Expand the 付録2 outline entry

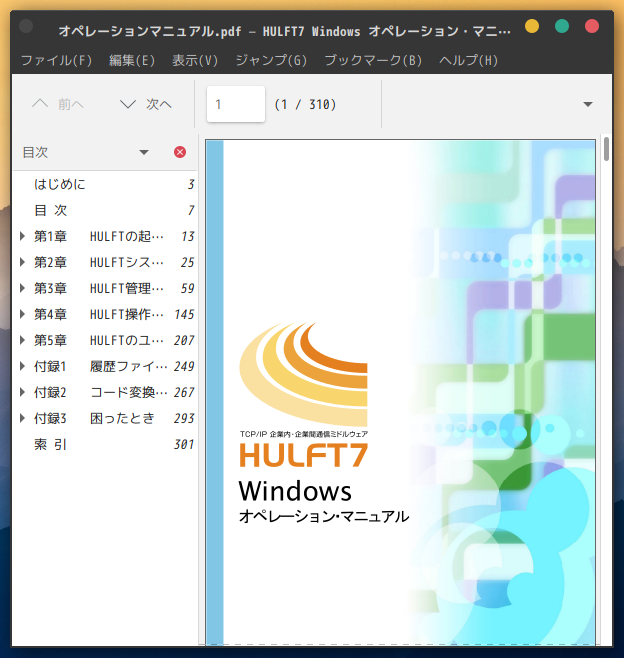(22, 392)
